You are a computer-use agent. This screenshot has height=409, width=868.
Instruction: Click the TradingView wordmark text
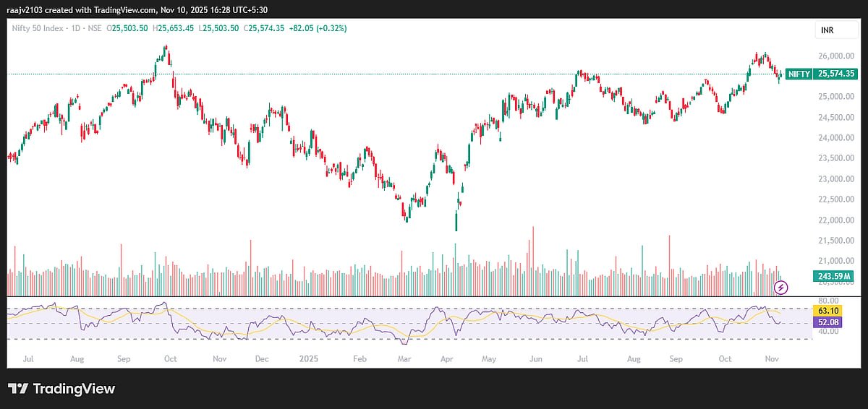coord(74,389)
